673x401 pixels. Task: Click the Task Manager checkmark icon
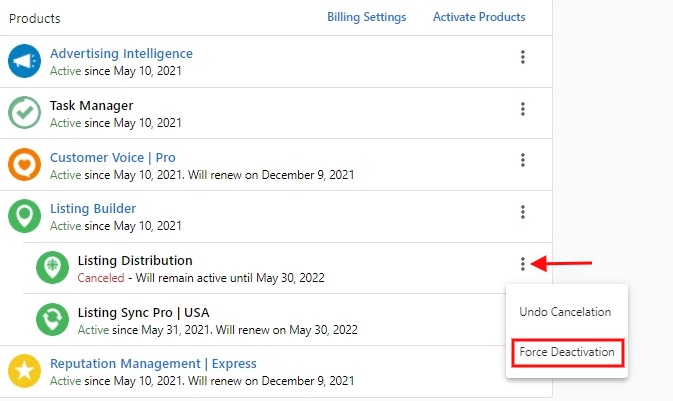[24, 112]
